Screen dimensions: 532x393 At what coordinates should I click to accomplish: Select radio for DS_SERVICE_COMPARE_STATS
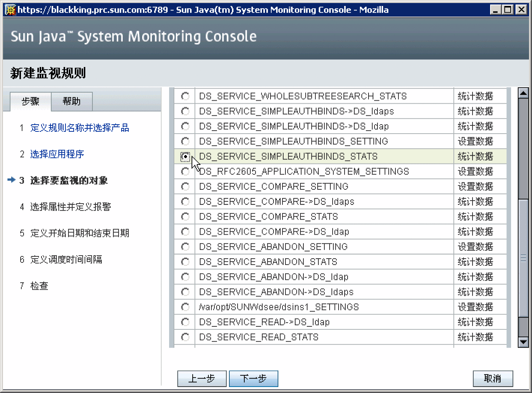[x=185, y=216]
